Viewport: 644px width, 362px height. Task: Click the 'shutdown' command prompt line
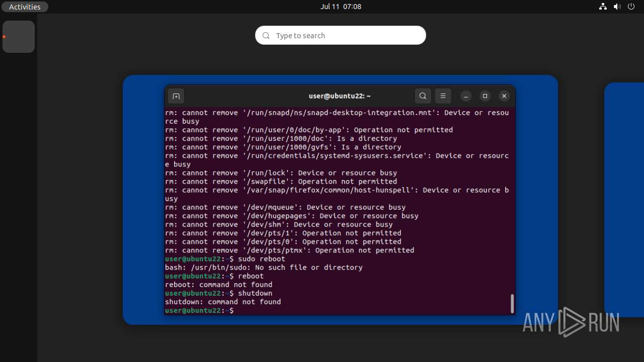click(218, 293)
